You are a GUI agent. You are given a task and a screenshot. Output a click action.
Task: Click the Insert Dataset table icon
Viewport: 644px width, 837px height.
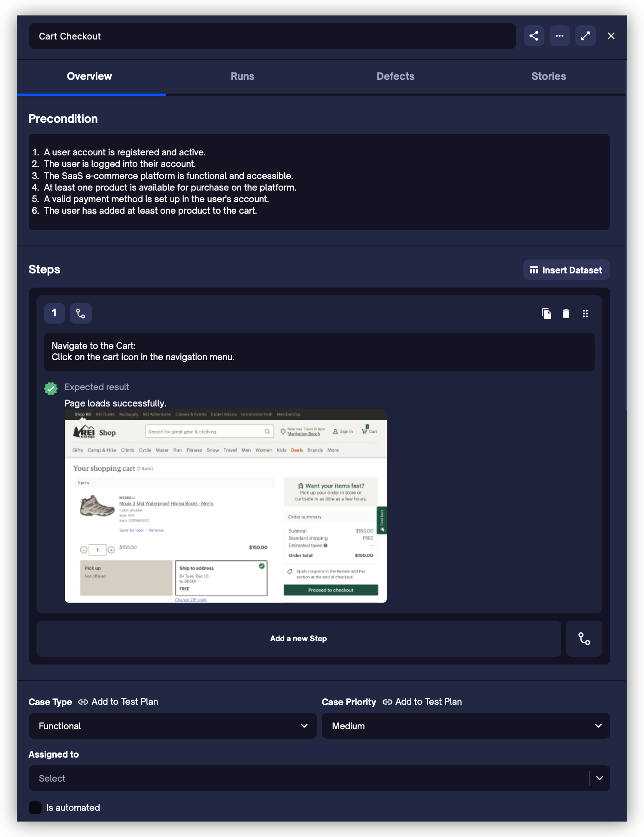[x=534, y=270]
